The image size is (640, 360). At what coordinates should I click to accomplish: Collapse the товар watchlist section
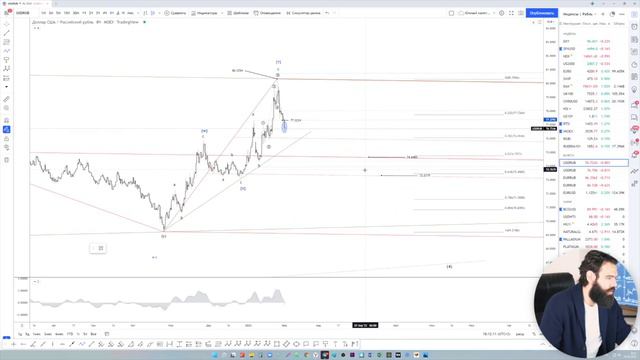pos(567,202)
